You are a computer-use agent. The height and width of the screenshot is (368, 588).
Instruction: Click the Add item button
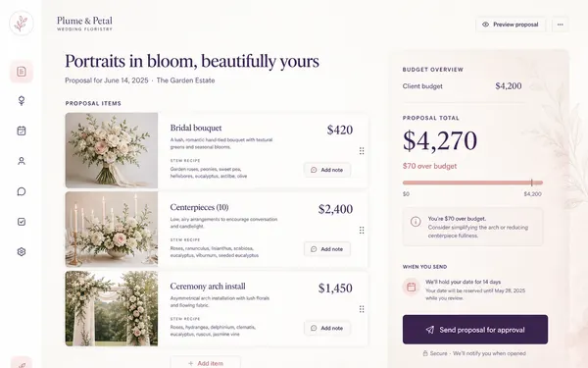(206, 362)
